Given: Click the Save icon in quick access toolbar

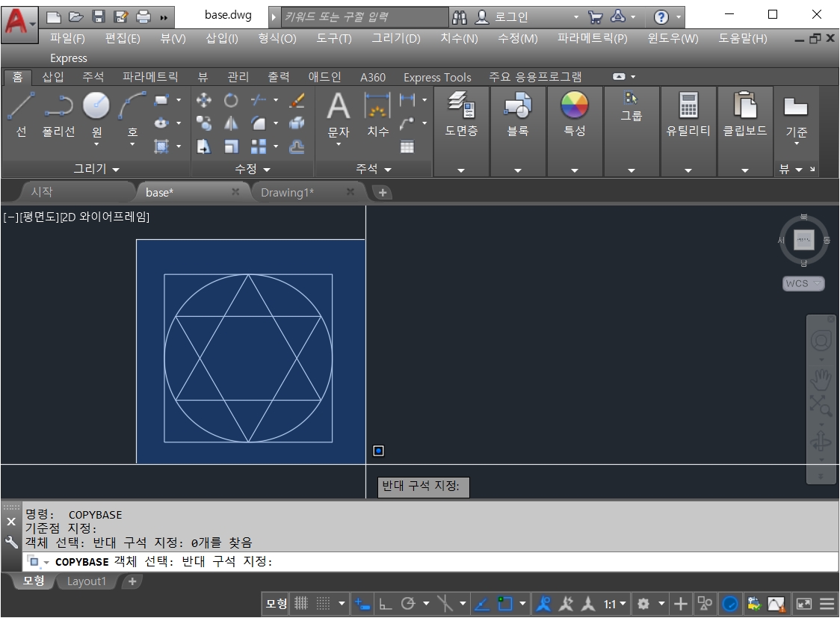Looking at the screenshot, I should (x=99, y=17).
